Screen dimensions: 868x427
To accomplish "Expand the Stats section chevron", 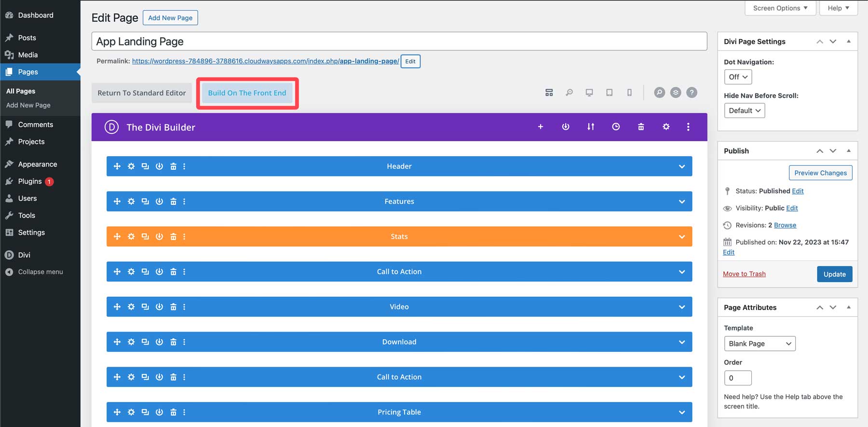I will (682, 237).
